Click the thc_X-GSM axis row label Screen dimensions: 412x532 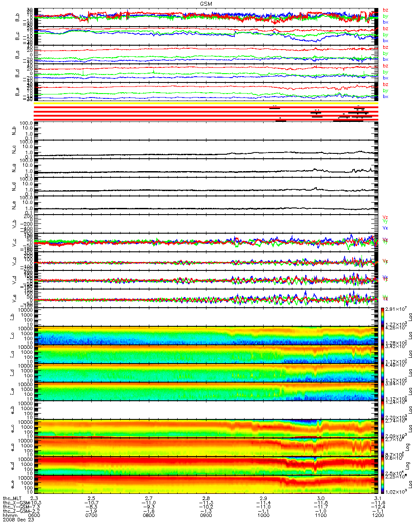click(16, 503)
